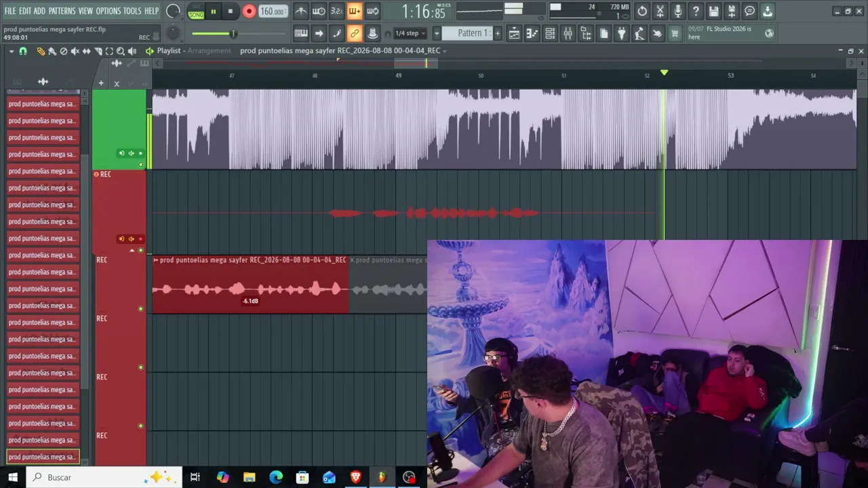Open the VIEW menu

[85, 11]
